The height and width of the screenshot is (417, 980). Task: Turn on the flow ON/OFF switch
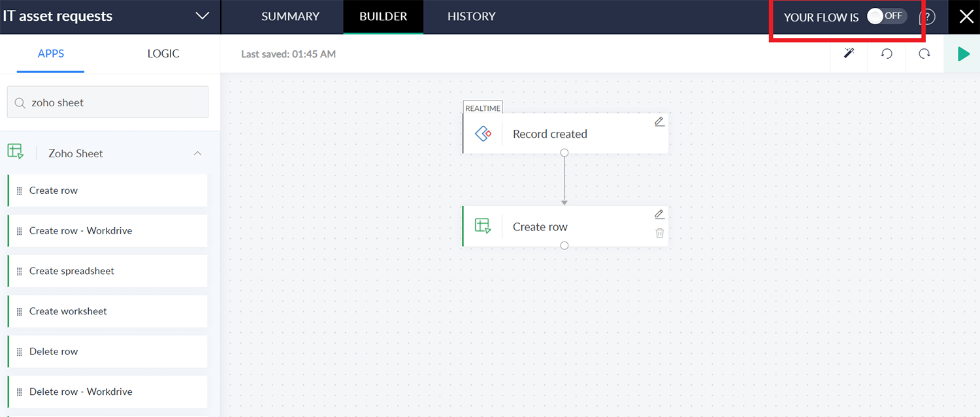pyautogui.click(x=887, y=16)
